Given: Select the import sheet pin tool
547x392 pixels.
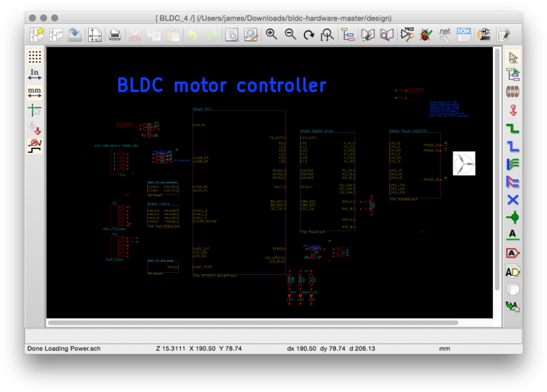Looking at the screenshot, I should (x=513, y=307).
